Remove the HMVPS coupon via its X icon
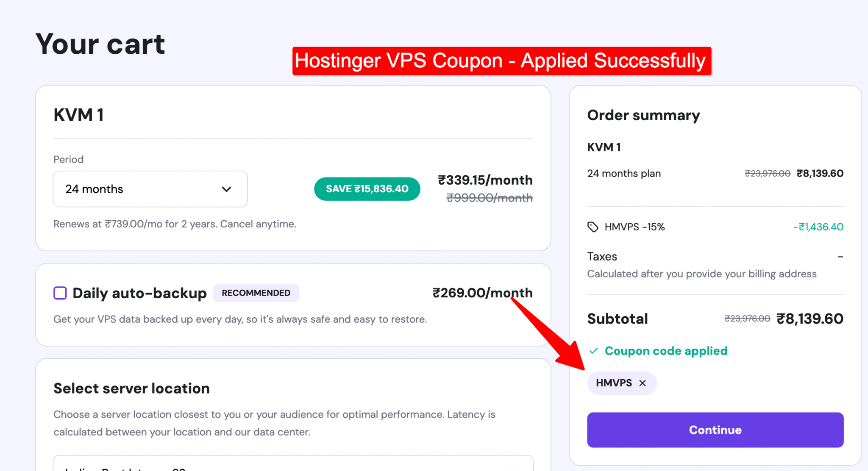The image size is (868, 471). (643, 383)
